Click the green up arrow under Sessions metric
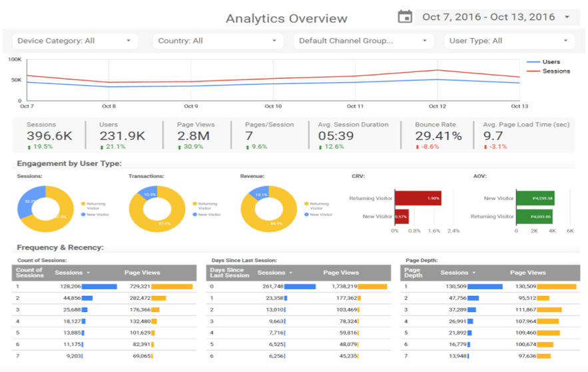The width and height of the screenshot is (588, 372). (29, 147)
